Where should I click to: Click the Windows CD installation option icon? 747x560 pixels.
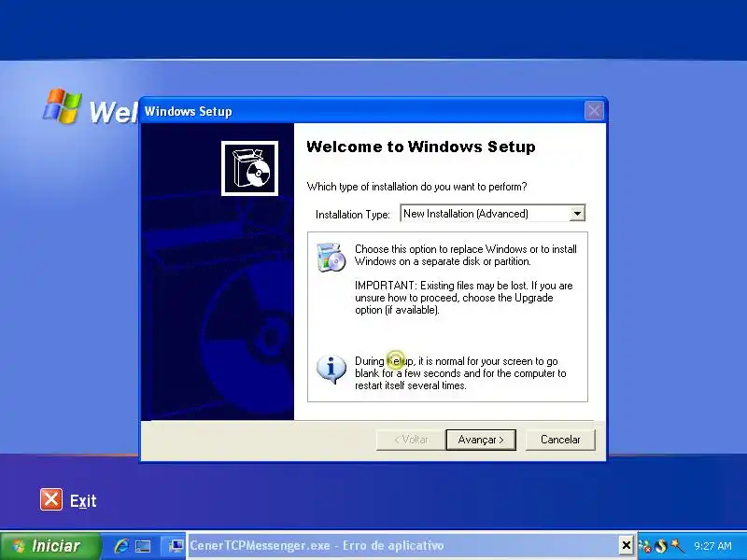tap(331, 258)
